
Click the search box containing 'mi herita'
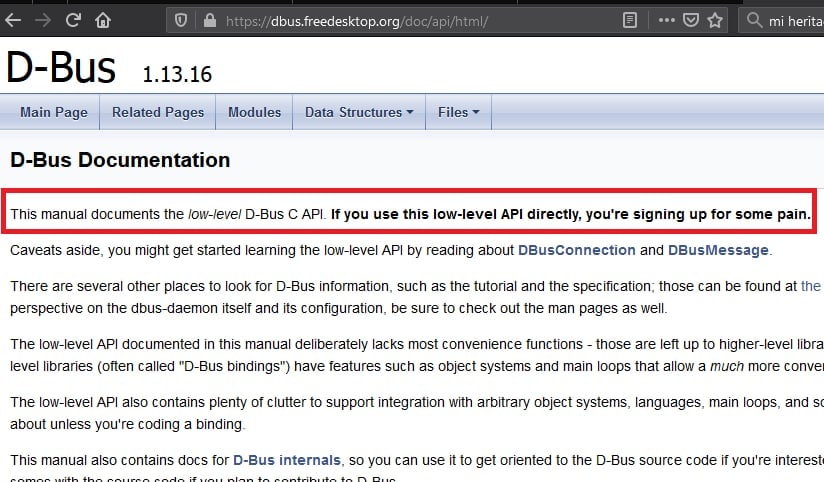(x=782, y=20)
